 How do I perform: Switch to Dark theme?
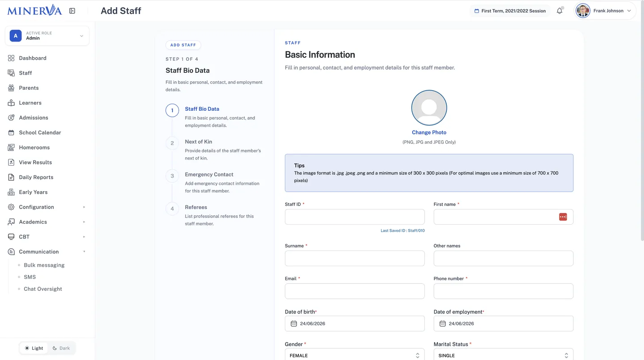pyautogui.click(x=61, y=348)
